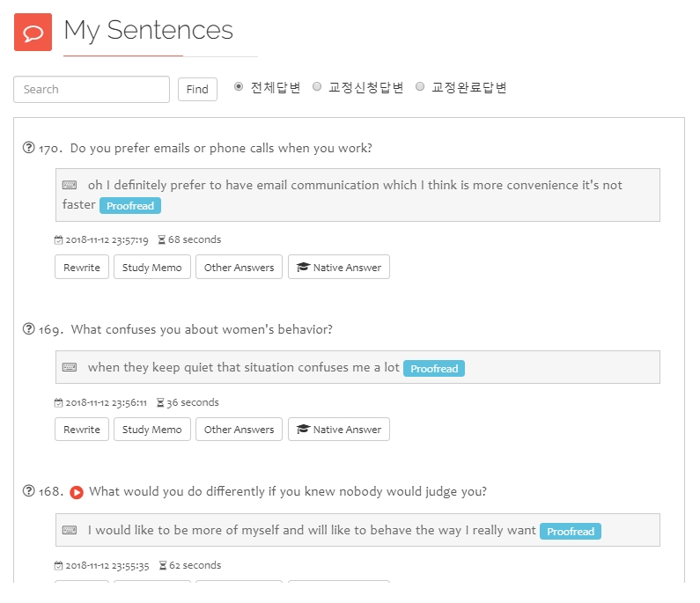Open Native Answer for question 170

click(339, 268)
